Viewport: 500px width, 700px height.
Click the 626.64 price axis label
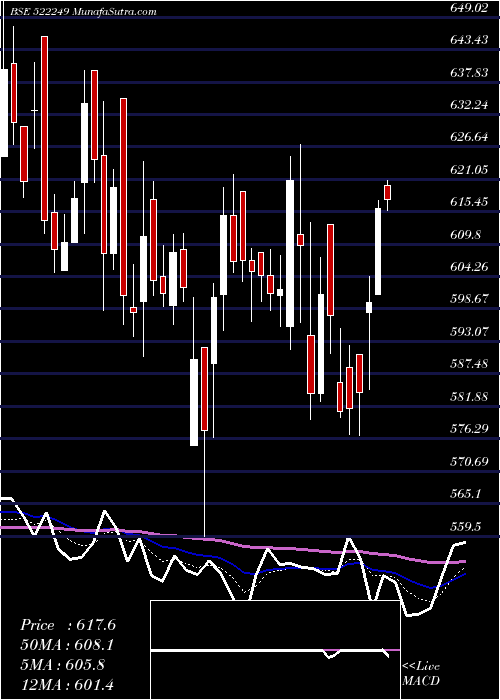point(469,138)
